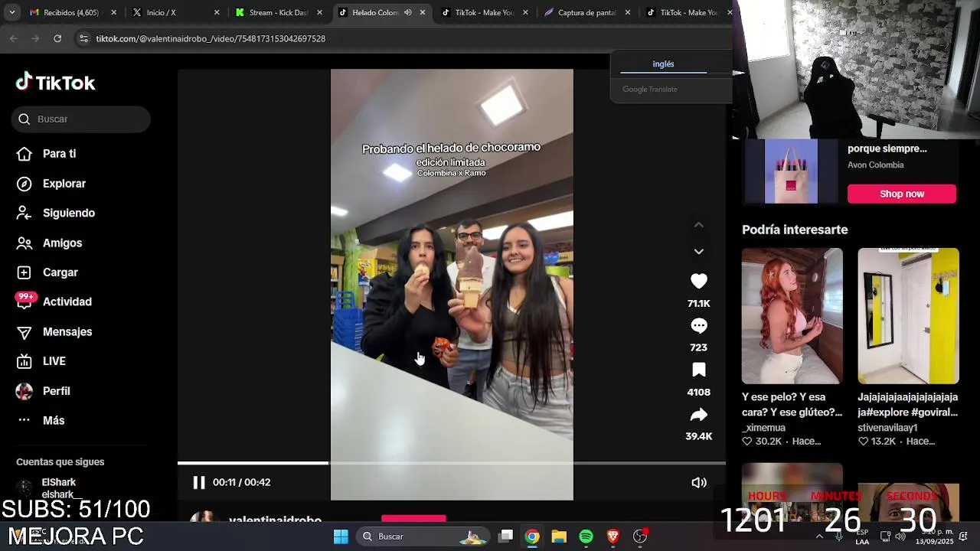The image size is (980, 551).
Task: Close the Stream - Kick tab
Action: (x=319, y=12)
